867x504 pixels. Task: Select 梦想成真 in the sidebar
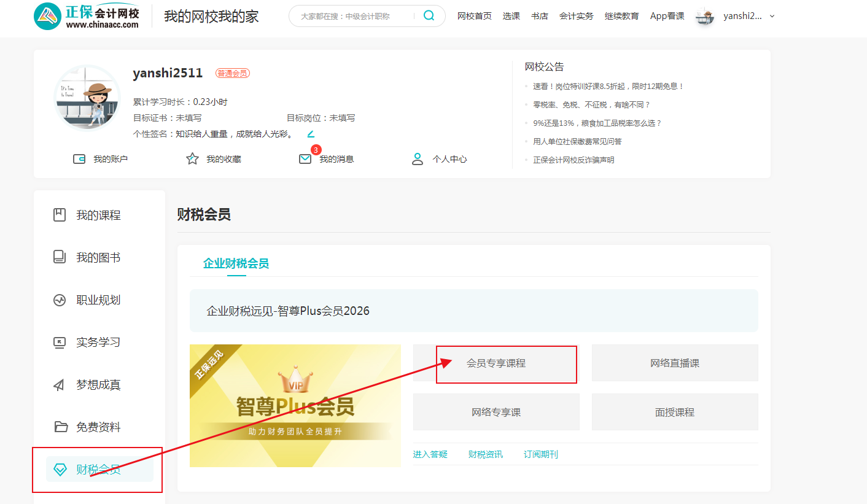tap(99, 385)
